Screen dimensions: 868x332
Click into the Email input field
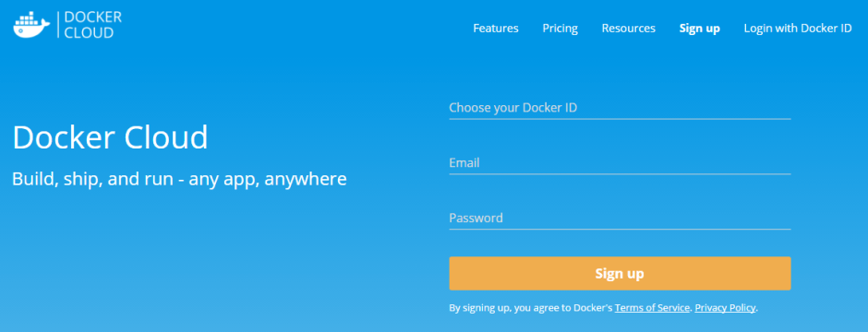(x=620, y=163)
